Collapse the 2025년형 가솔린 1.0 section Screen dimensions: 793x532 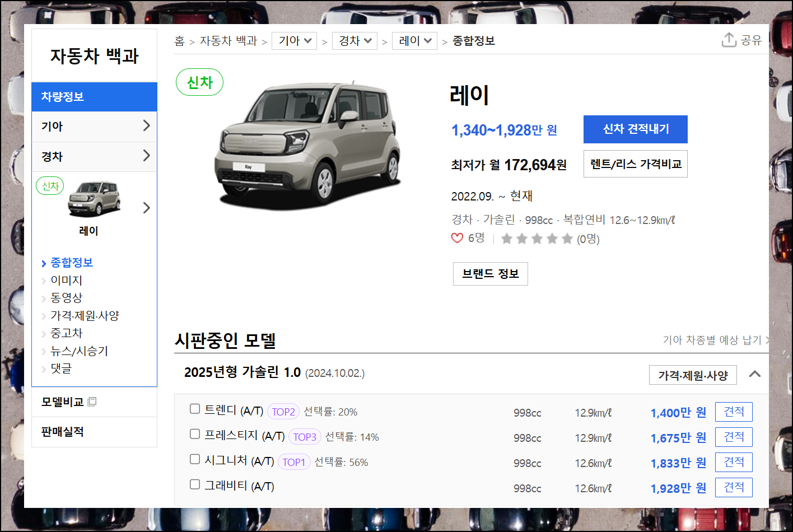[755, 374]
